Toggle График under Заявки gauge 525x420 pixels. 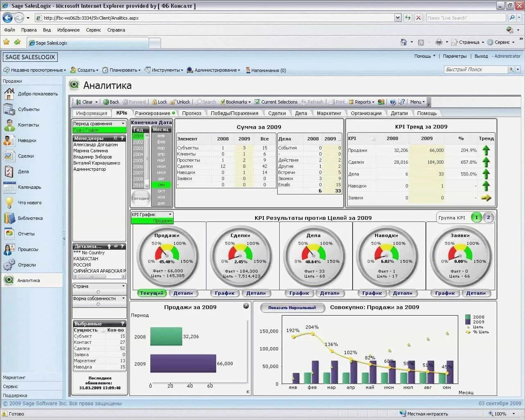[445, 293]
